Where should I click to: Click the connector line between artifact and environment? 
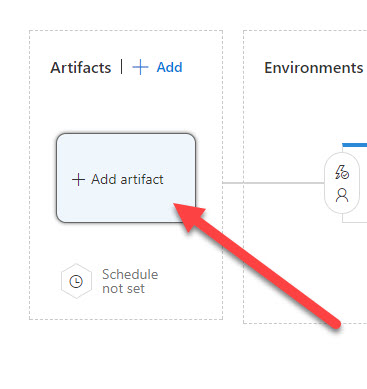[x=273, y=183]
